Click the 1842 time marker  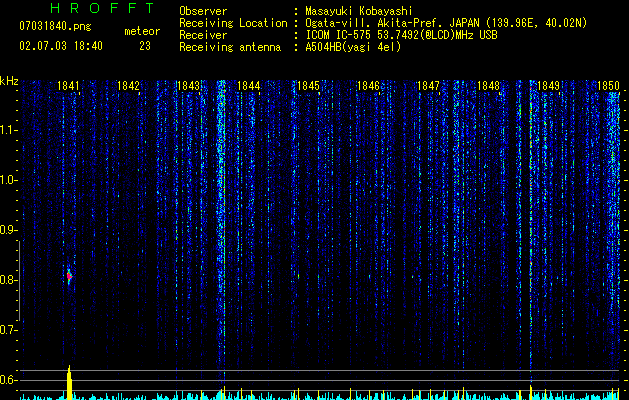tap(128, 85)
